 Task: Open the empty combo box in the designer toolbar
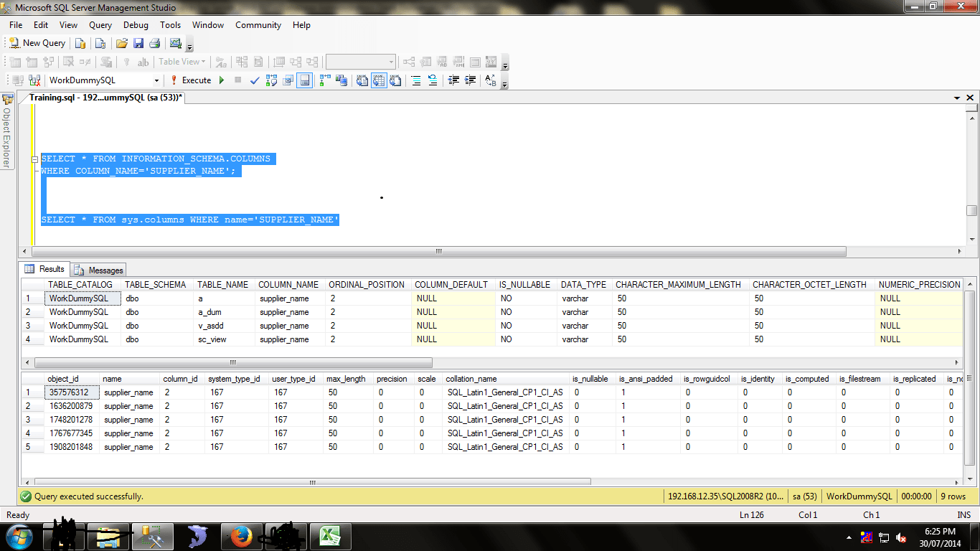[x=361, y=62]
